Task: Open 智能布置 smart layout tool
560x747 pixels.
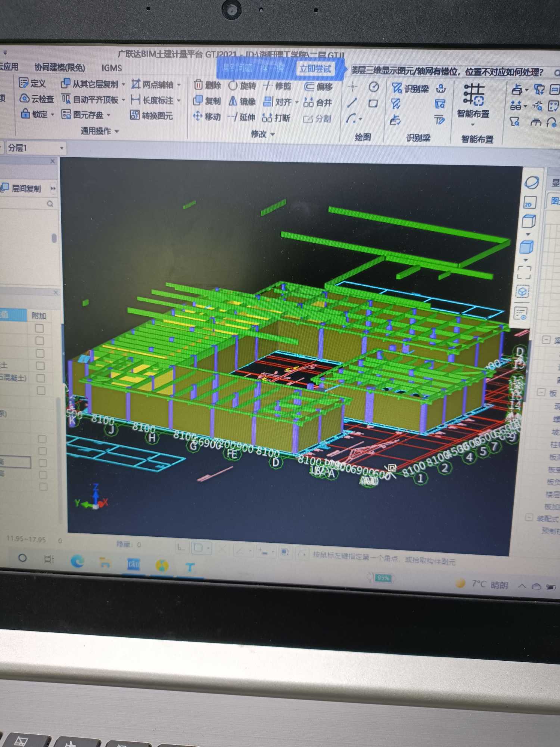Action: click(x=473, y=101)
